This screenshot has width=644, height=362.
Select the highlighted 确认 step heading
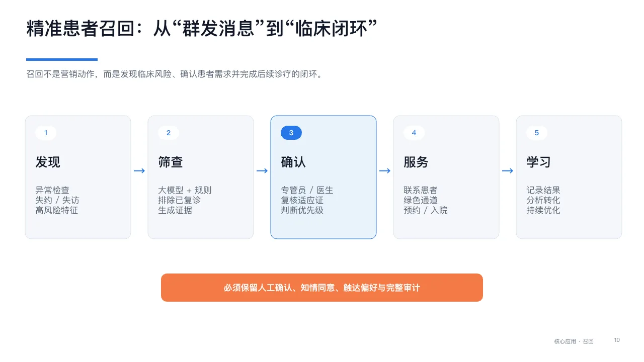(x=293, y=162)
